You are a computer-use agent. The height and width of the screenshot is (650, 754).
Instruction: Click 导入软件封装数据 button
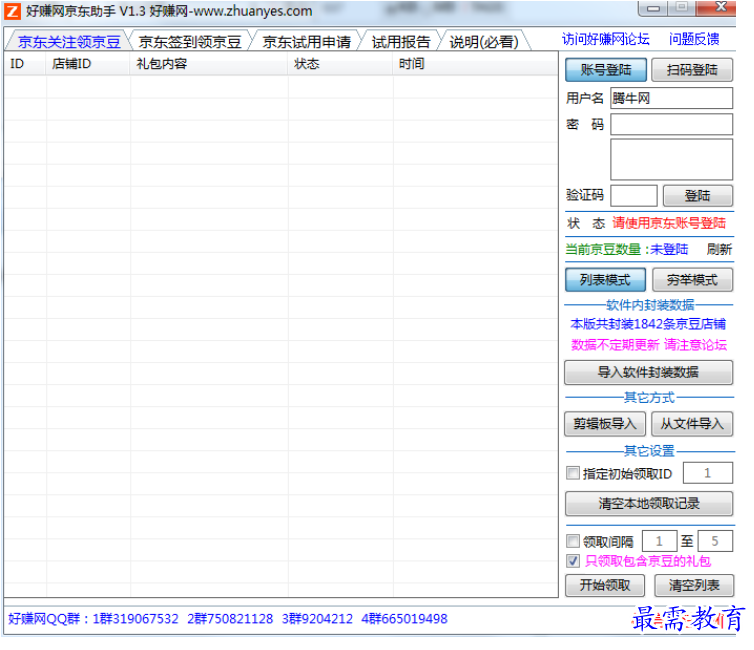648,373
